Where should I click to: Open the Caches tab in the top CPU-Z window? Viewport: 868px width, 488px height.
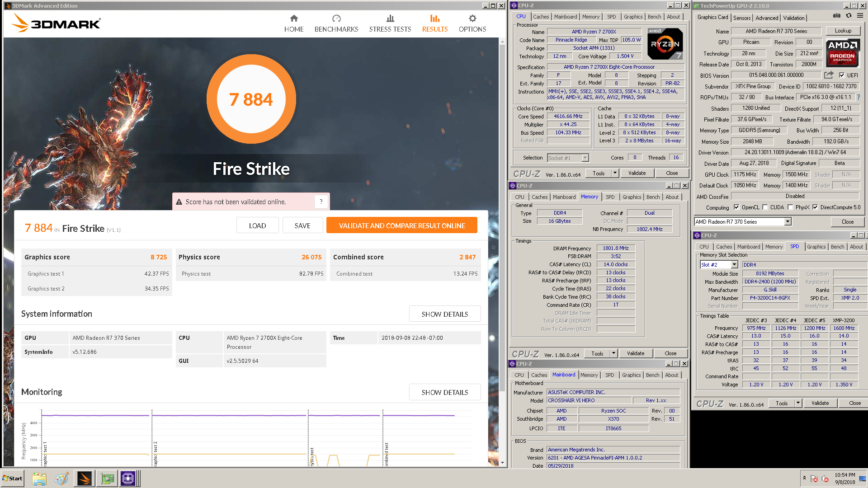(x=541, y=17)
